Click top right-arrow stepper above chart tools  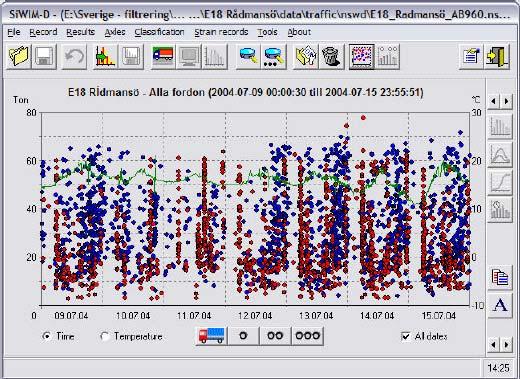(x=507, y=101)
